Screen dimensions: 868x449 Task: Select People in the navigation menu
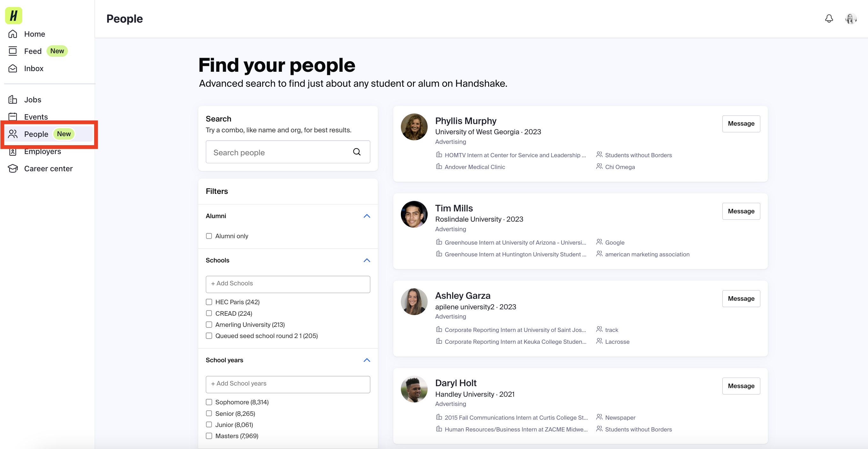(36, 134)
